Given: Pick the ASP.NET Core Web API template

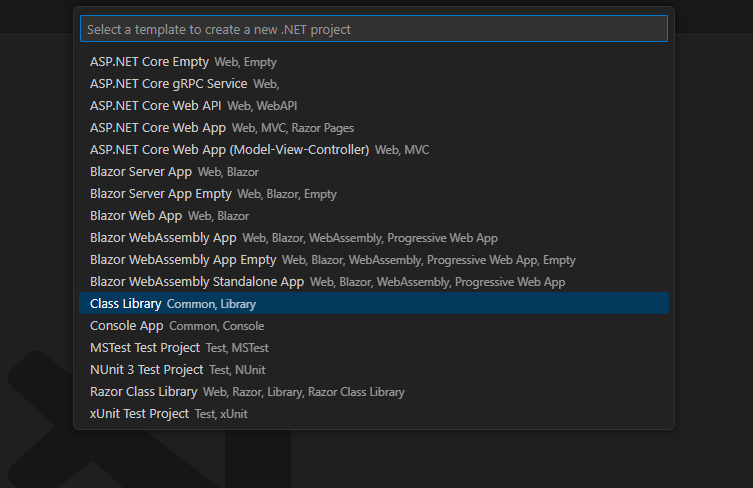Looking at the screenshot, I should pos(374,106).
